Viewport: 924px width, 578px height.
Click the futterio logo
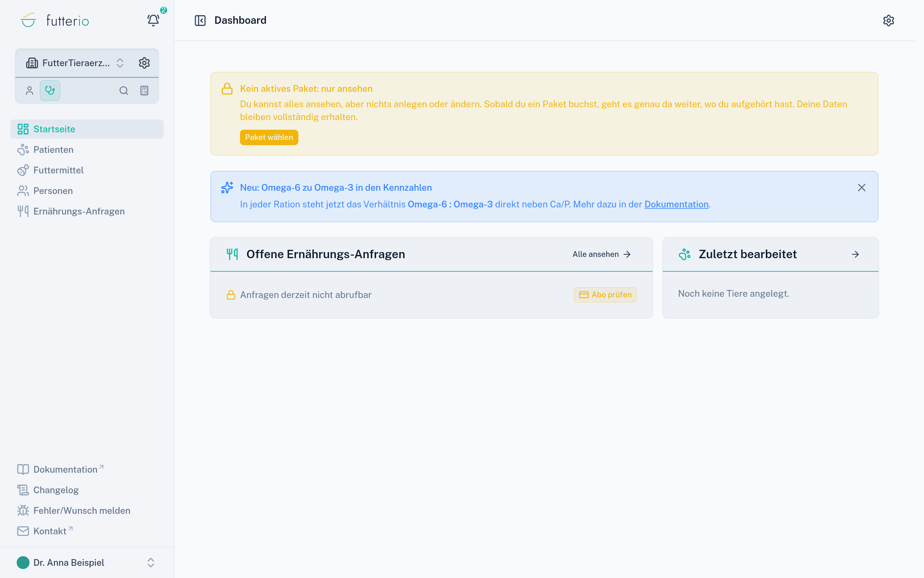[55, 20]
